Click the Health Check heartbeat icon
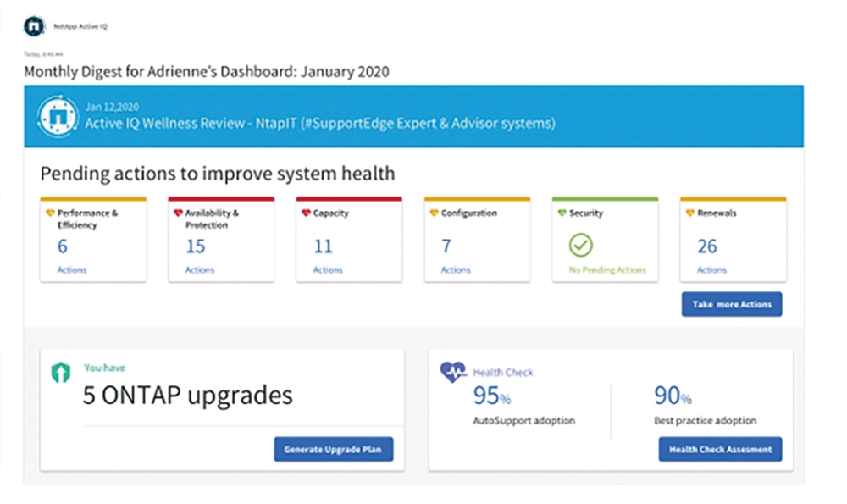Viewport: 847px width, 504px height. point(452,372)
